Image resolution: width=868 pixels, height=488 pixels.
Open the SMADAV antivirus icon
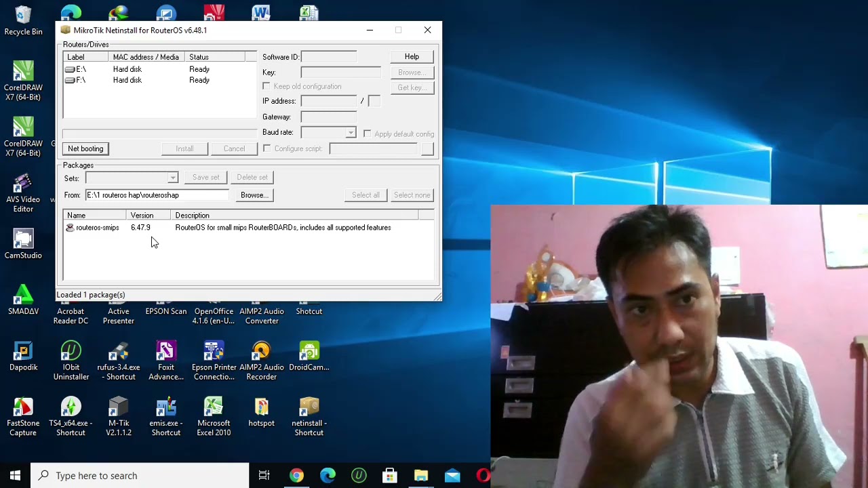point(23,300)
